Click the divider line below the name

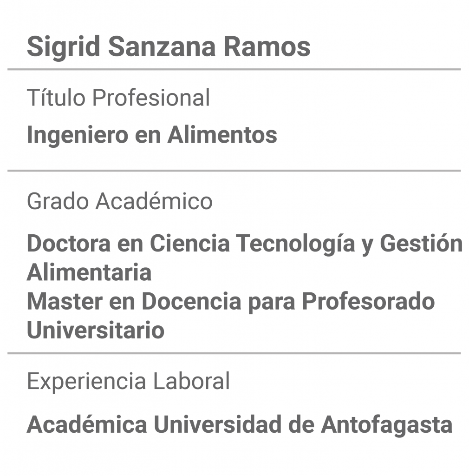click(234, 70)
